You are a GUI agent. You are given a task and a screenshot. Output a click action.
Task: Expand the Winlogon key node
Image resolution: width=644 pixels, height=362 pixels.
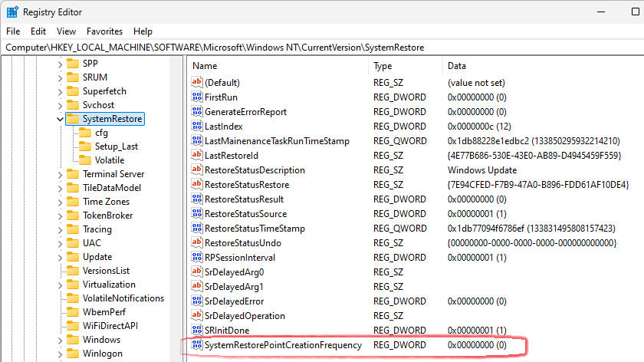[x=61, y=354]
